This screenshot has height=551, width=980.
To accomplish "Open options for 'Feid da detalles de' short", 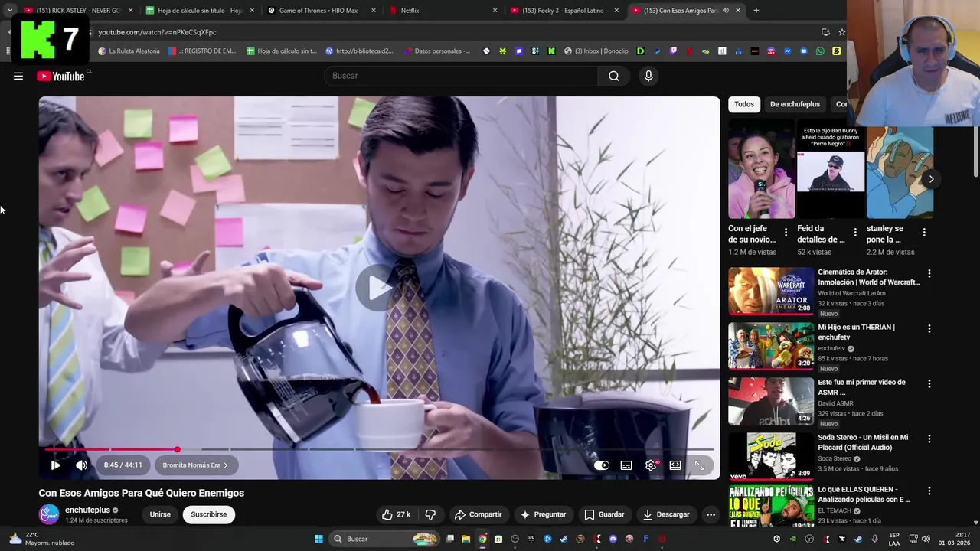I will click(x=854, y=232).
